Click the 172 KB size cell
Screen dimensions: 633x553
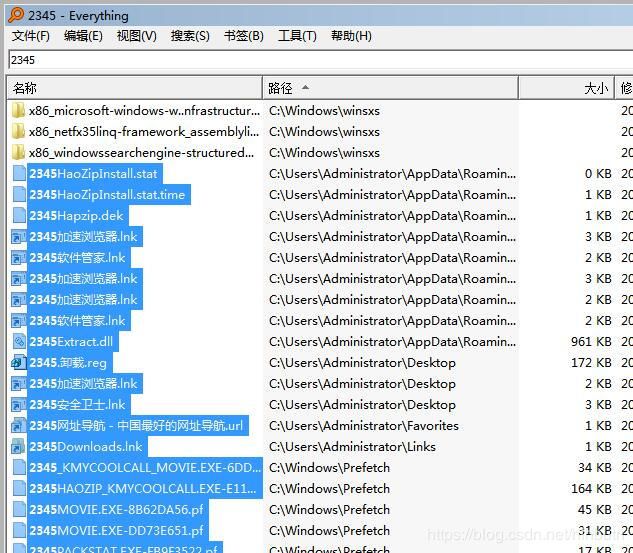click(591, 362)
